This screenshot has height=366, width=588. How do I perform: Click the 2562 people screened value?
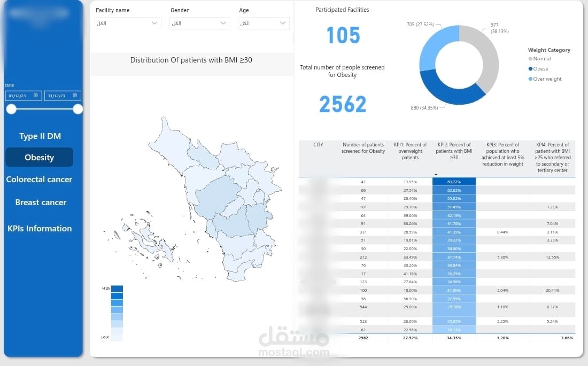click(x=343, y=104)
